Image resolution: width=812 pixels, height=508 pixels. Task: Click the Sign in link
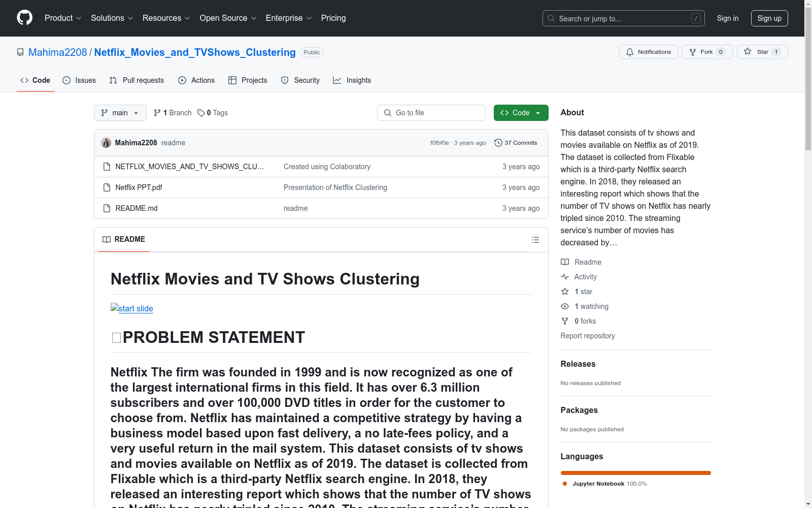(728, 18)
